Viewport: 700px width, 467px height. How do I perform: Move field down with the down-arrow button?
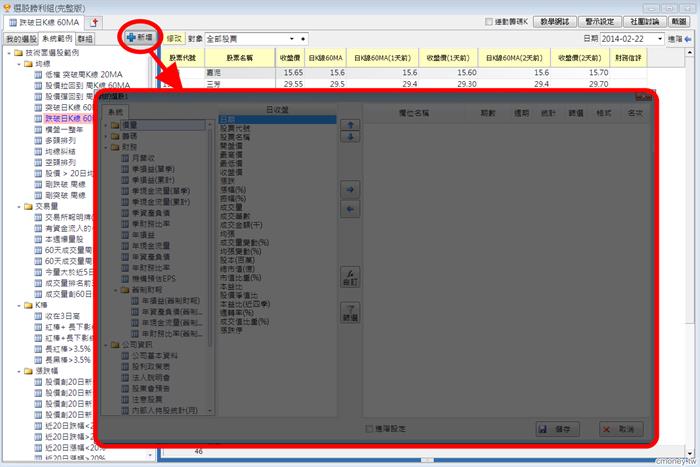[x=350, y=137]
